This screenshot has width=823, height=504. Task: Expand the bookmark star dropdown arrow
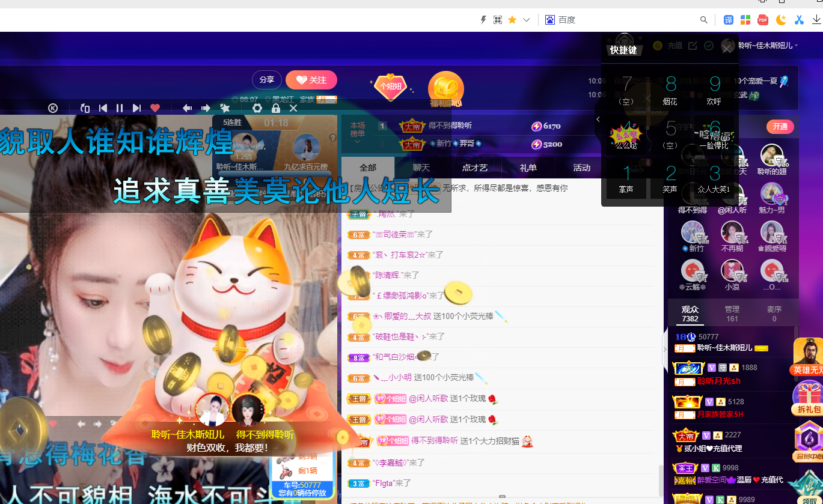pyautogui.click(x=527, y=20)
